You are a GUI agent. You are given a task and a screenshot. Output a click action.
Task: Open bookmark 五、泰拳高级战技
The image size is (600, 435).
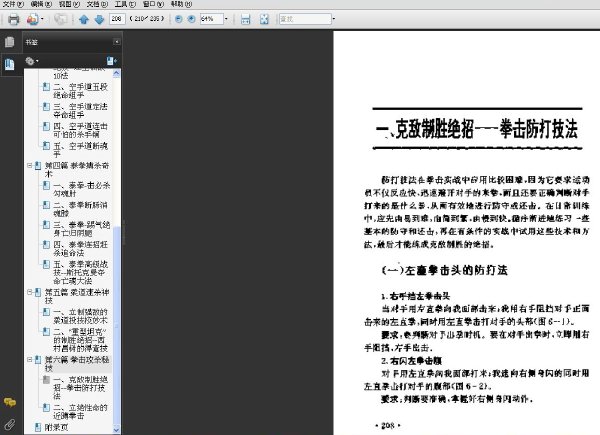coord(80,272)
